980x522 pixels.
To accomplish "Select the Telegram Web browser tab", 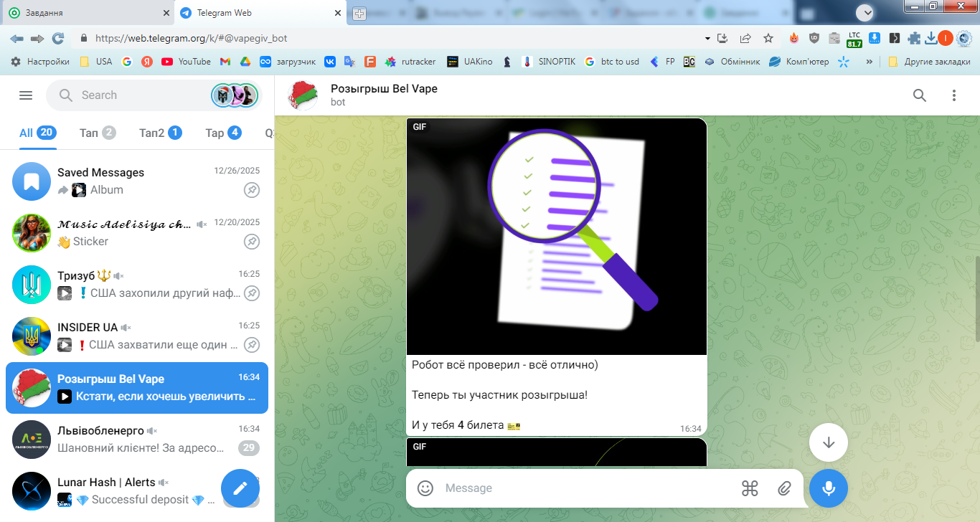I will [x=259, y=13].
